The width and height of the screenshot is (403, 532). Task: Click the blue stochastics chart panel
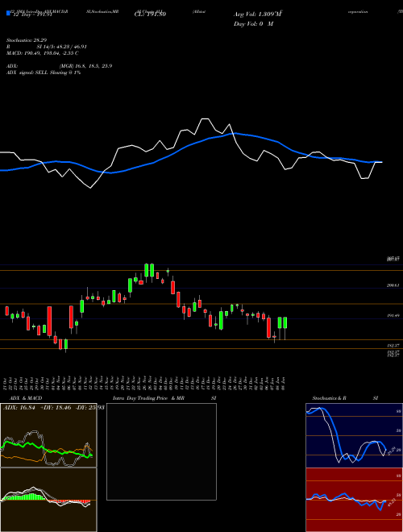coord(354,435)
